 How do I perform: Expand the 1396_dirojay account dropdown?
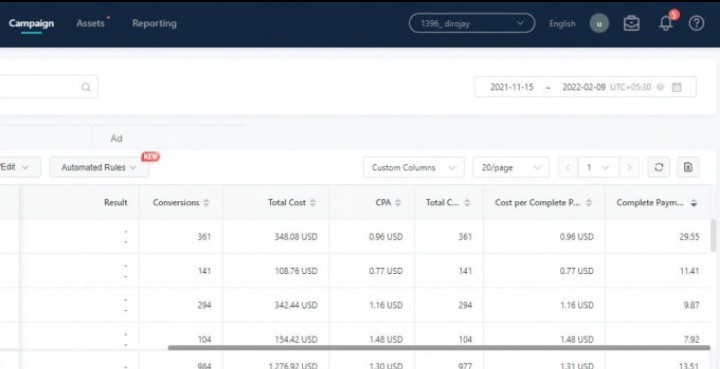click(472, 23)
